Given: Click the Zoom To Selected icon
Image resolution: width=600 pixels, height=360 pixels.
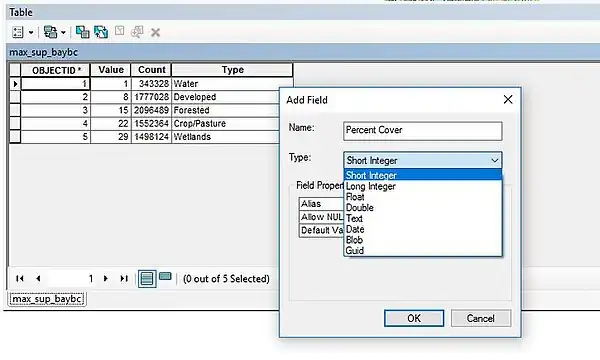Looking at the screenshot, I should (x=137, y=32).
